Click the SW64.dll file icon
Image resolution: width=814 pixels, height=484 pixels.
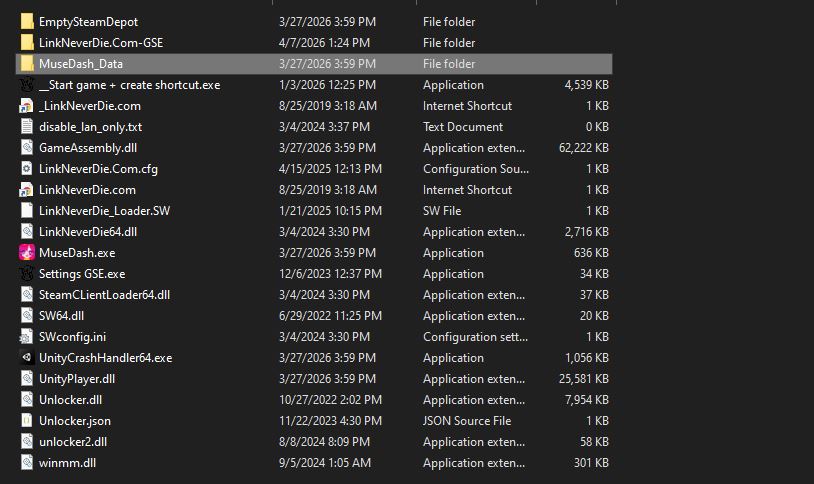pos(27,316)
